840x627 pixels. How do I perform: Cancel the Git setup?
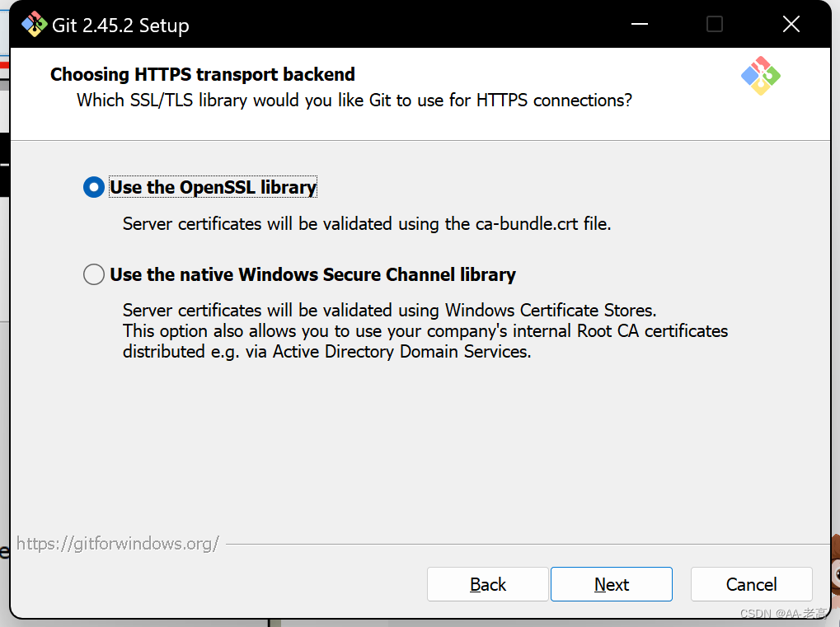coord(751,584)
